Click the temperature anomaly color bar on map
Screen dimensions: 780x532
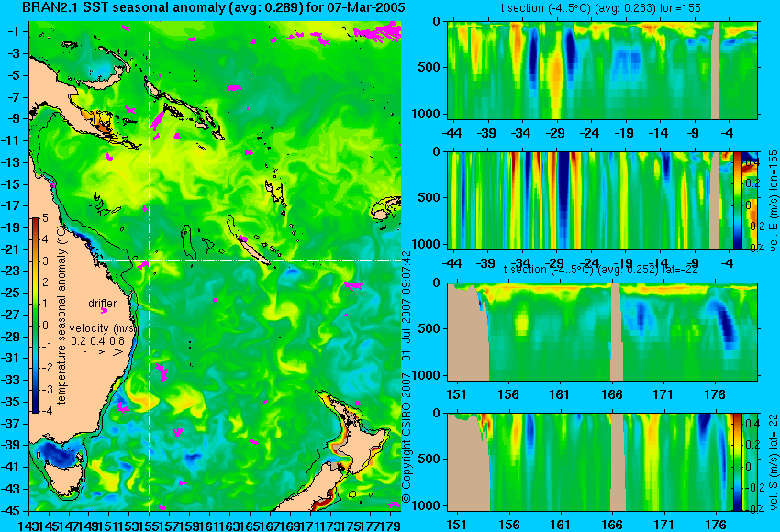[36, 316]
